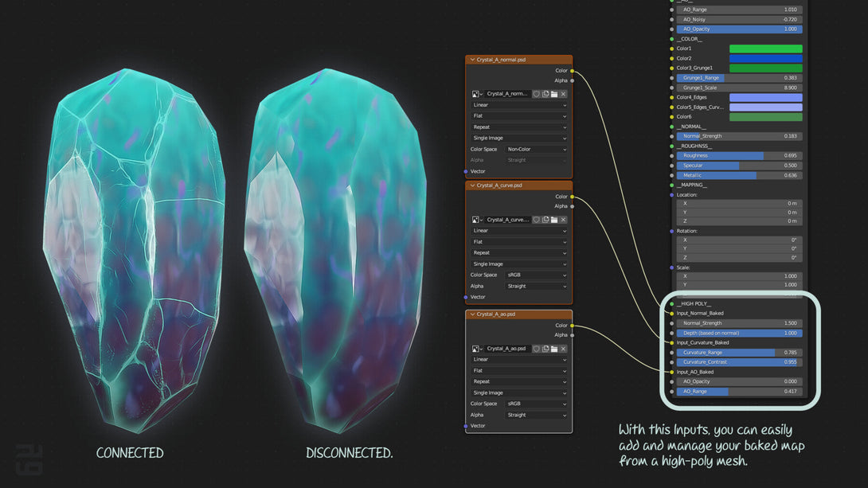Viewport: 868px width, 488px height.
Task: Click Color output socket of Crystal_A_normal.psd
Action: click(572, 71)
